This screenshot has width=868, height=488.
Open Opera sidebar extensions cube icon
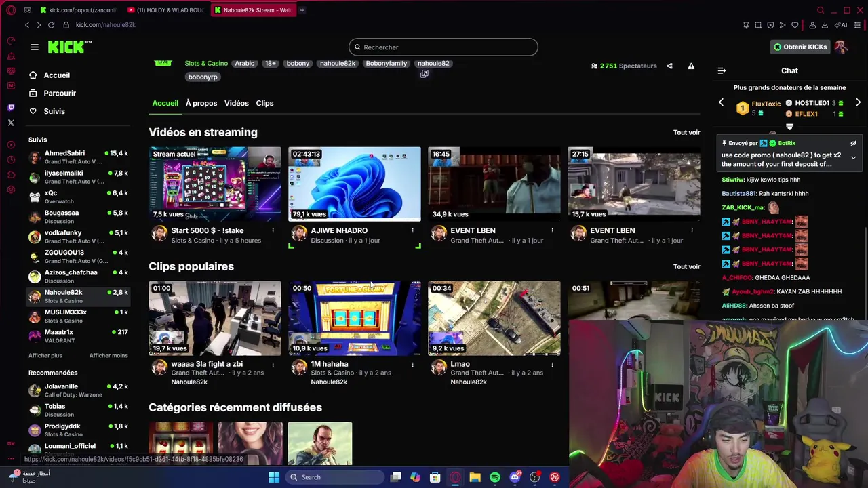(11, 175)
